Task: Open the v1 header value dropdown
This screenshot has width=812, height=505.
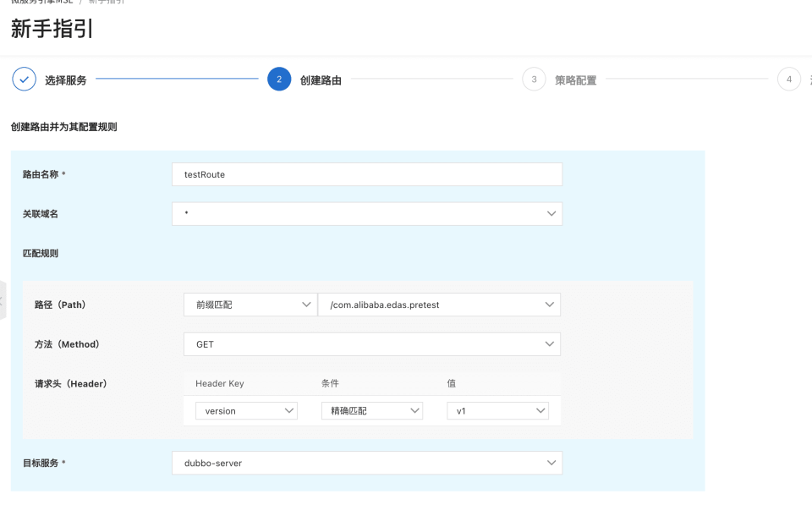Action: [497, 411]
